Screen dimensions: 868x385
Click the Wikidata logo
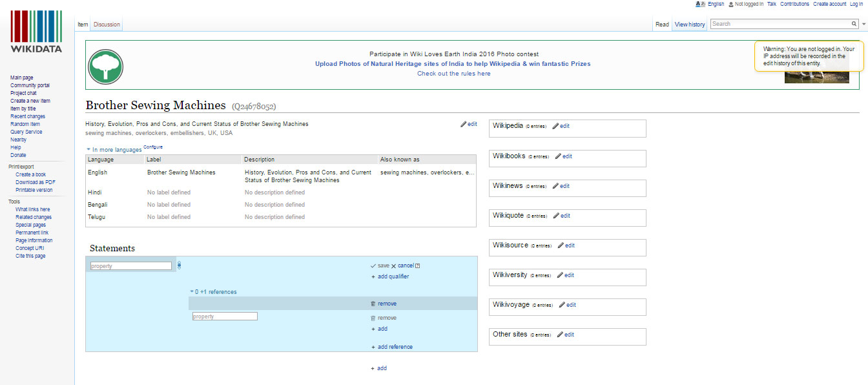click(x=36, y=31)
